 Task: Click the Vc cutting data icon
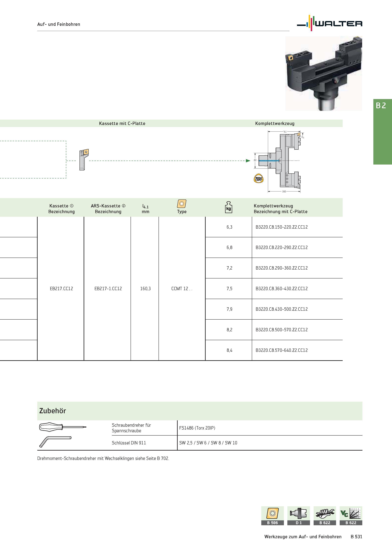(351, 516)
